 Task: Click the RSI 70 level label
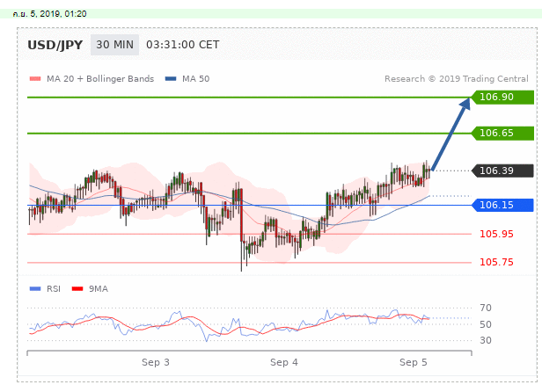tap(486, 308)
